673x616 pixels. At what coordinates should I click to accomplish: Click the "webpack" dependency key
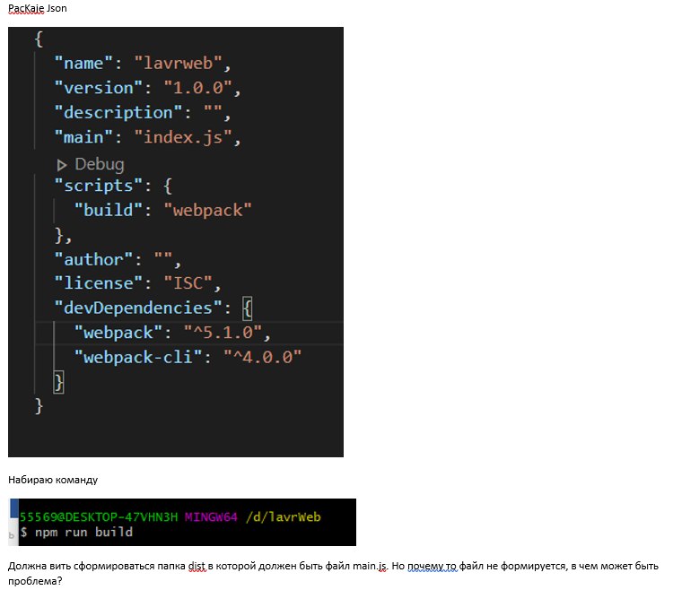click(x=118, y=333)
